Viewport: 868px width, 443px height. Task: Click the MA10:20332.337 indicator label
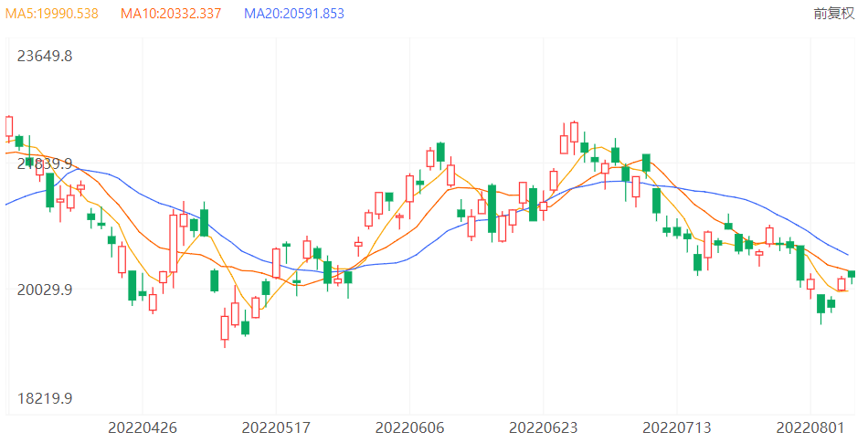pyautogui.click(x=171, y=14)
